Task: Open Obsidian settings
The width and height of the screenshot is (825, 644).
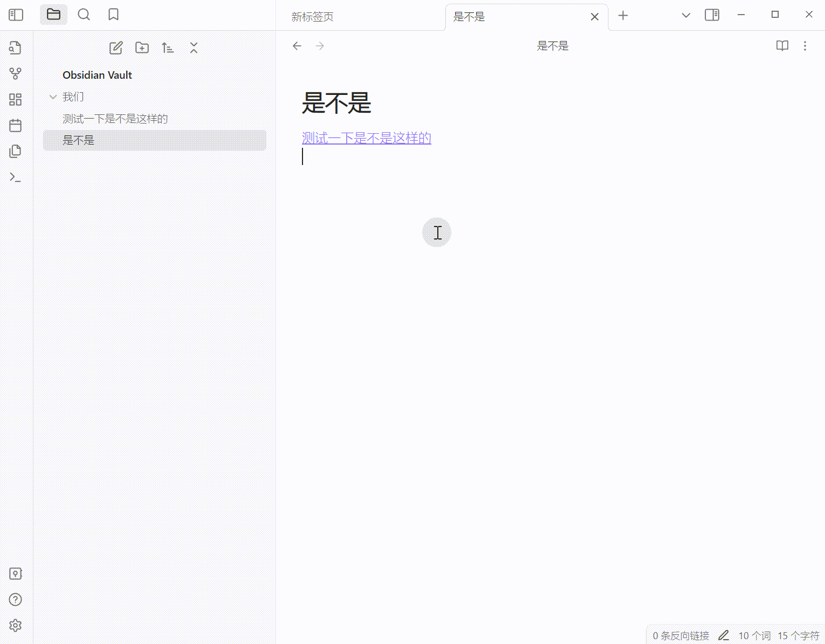Action: tap(15, 625)
